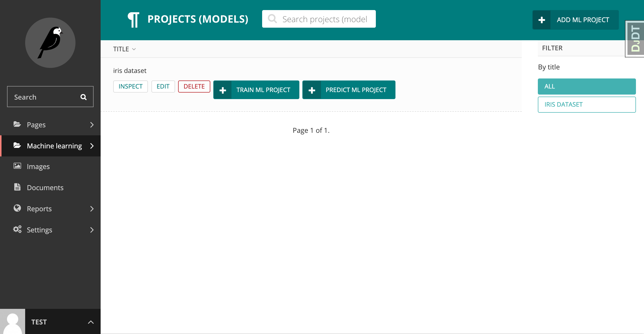Click the Reports globe icon
Viewport: 644px width, 334px height.
tap(17, 208)
